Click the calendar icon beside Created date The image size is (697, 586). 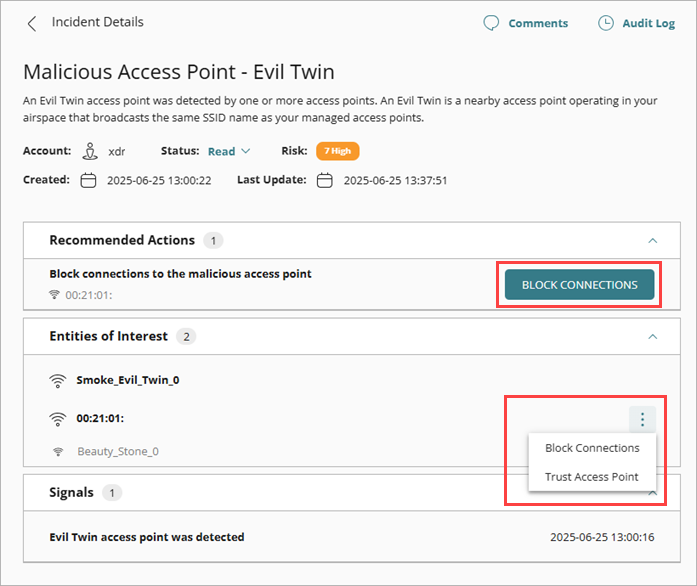88,181
